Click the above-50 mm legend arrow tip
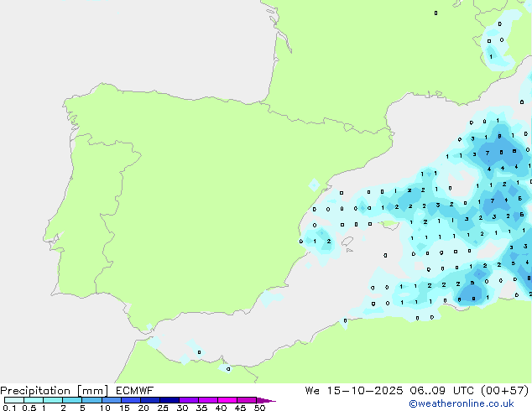Screen dimensions: 532x411 [x=266, y=400]
